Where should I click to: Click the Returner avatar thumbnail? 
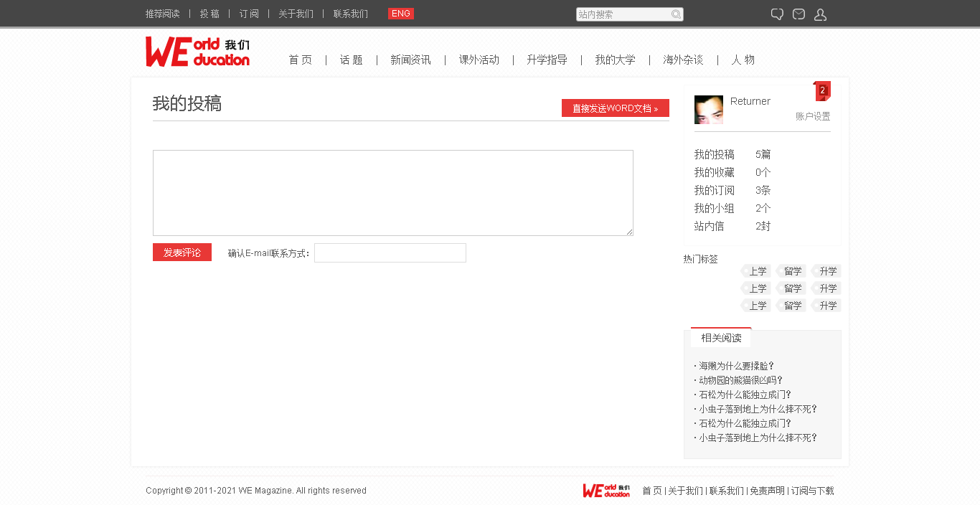tap(708, 110)
